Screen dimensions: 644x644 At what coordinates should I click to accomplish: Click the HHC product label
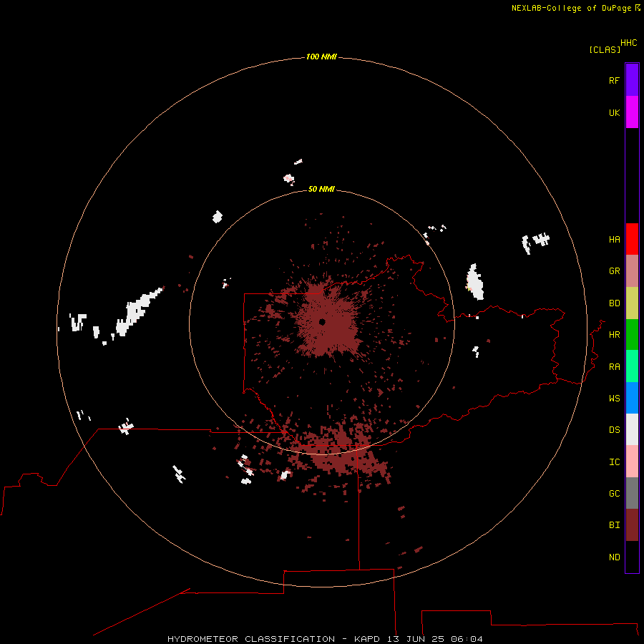628,43
